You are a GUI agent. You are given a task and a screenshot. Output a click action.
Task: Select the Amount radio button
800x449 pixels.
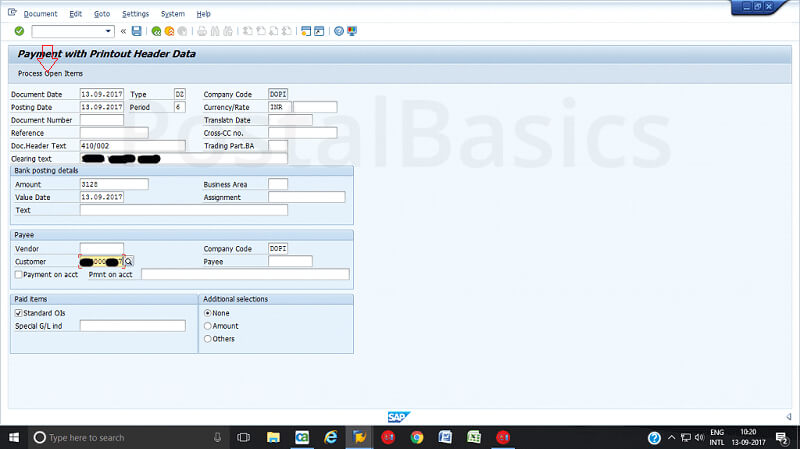pos(207,326)
